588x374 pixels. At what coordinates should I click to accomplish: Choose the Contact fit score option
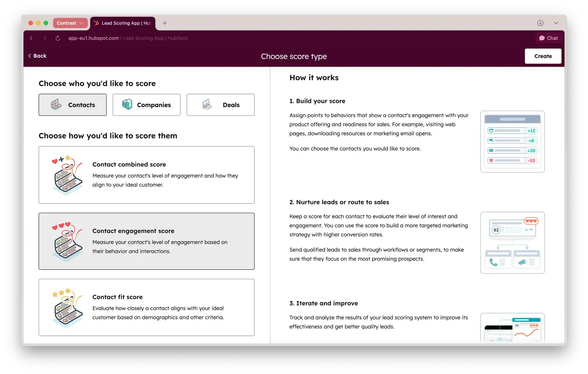146,308
